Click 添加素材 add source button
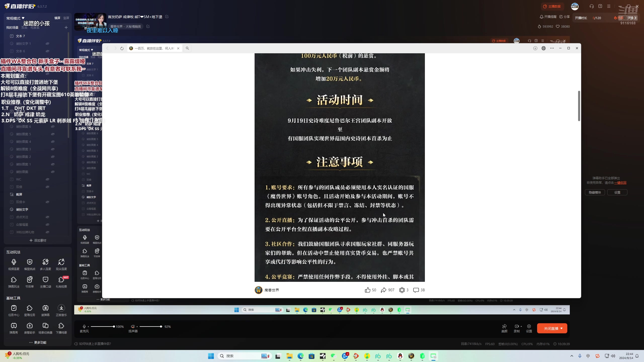 pyautogui.click(x=38, y=240)
